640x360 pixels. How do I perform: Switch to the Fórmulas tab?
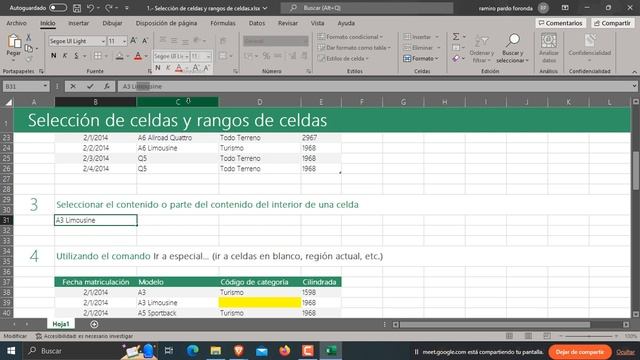(222, 23)
